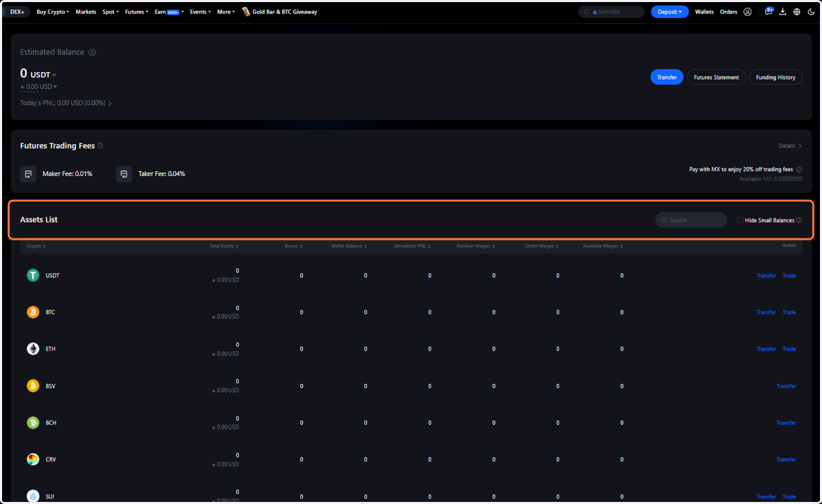Click Trade in ETH row
The height and width of the screenshot is (504, 822).
pos(789,349)
